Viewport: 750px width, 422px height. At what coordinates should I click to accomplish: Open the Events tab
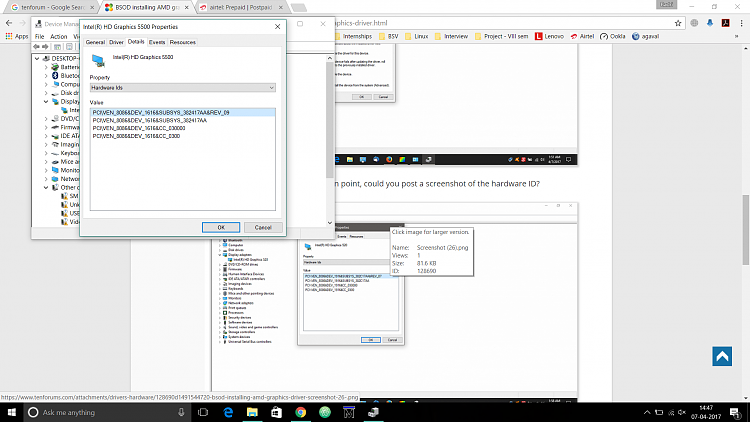(x=157, y=42)
